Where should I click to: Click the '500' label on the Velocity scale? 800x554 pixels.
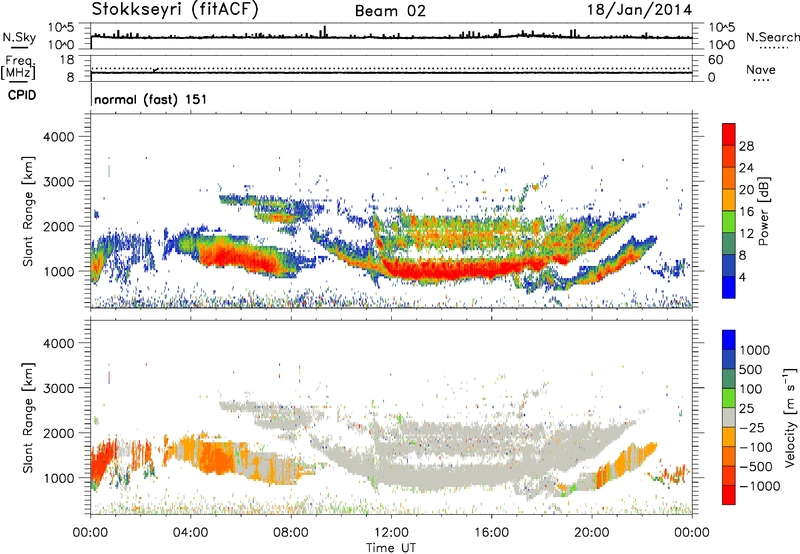click(x=751, y=369)
